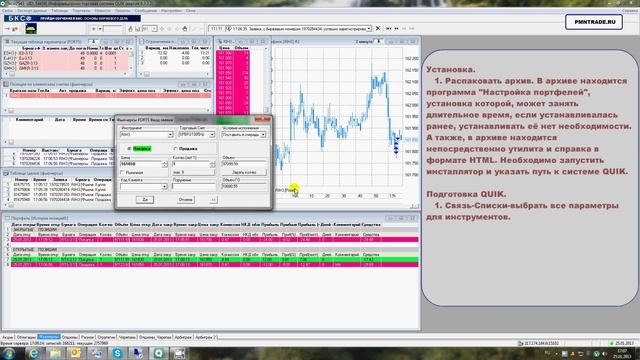Click the BCS banner
This screenshot has height=360, width=640.
coord(72,18)
